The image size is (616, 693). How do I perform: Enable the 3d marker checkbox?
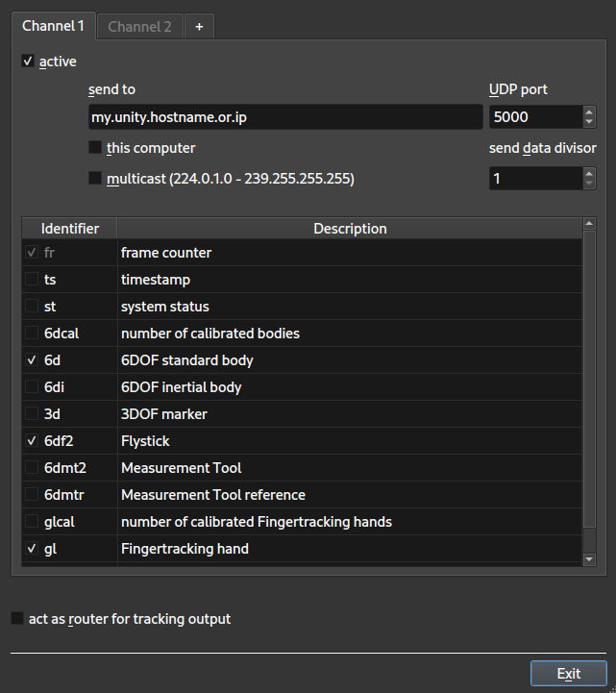point(32,414)
